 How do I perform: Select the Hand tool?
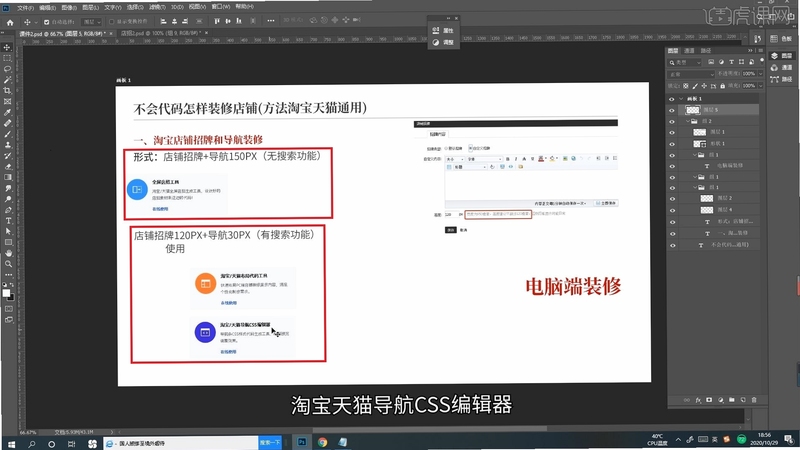point(7,253)
